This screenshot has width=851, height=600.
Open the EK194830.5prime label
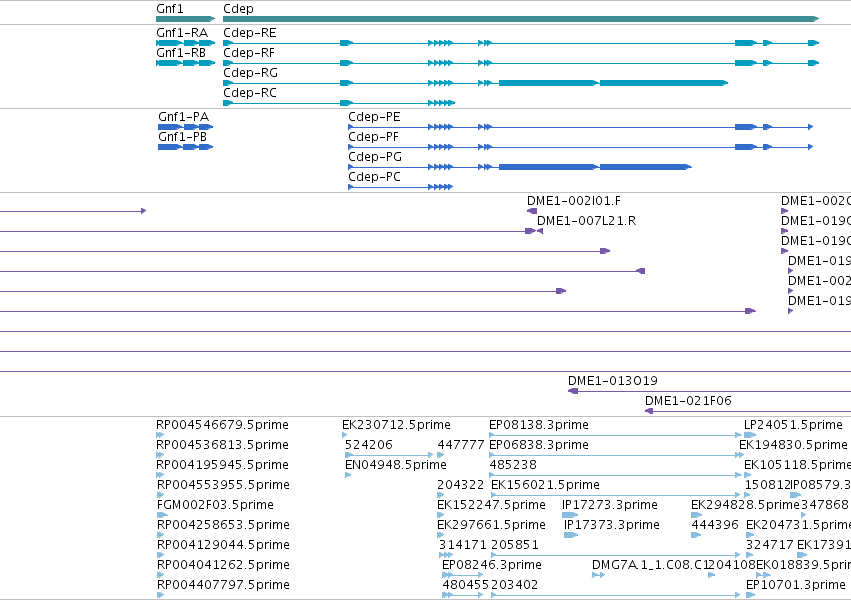point(793,445)
